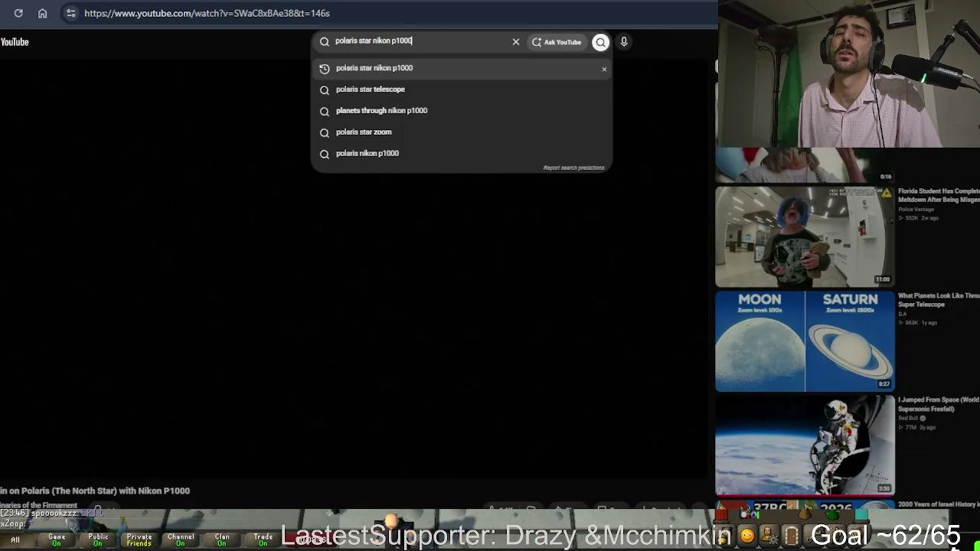The width and height of the screenshot is (980, 551).
Task: Open '2000 Years of Israel History' video title
Action: [x=939, y=504]
